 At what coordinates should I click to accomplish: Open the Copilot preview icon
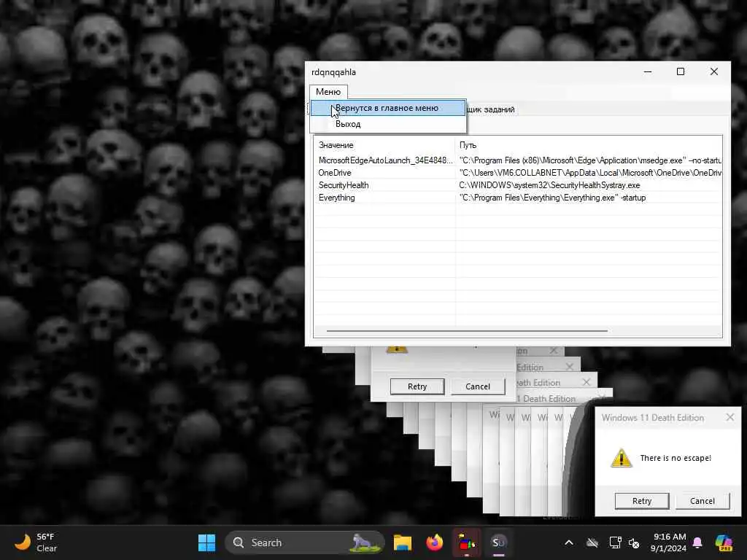pos(724,542)
